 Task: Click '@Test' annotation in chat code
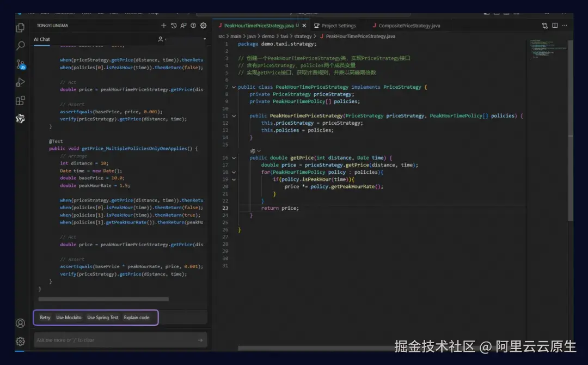pos(56,141)
